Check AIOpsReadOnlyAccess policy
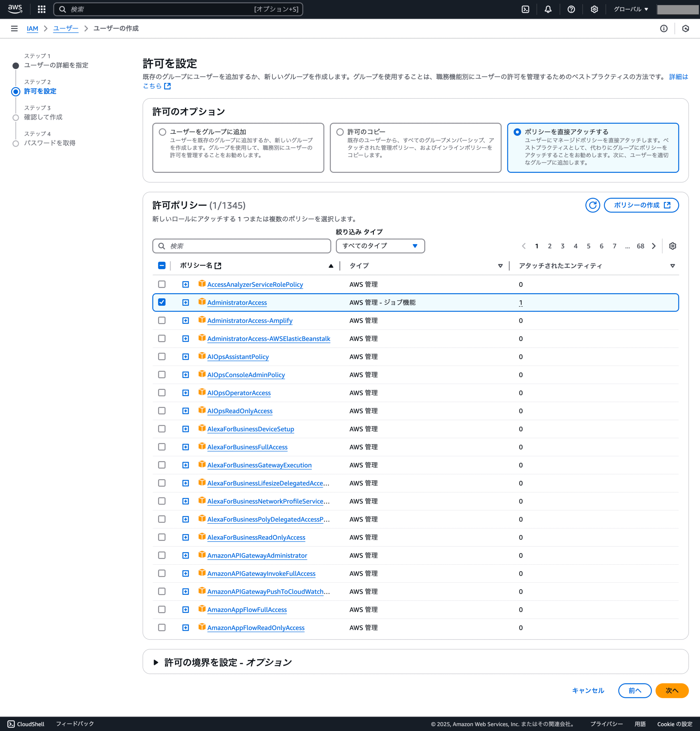 click(x=162, y=411)
